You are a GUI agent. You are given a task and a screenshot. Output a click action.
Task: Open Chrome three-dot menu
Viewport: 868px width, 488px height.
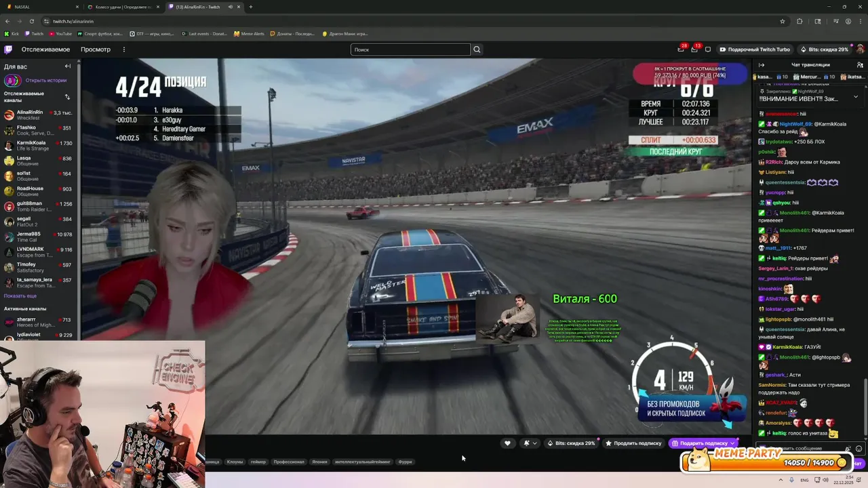[x=860, y=21]
